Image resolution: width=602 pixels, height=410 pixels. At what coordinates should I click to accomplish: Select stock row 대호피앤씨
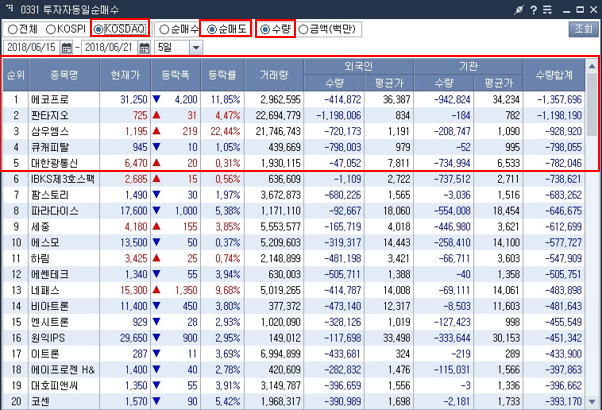[294, 385]
